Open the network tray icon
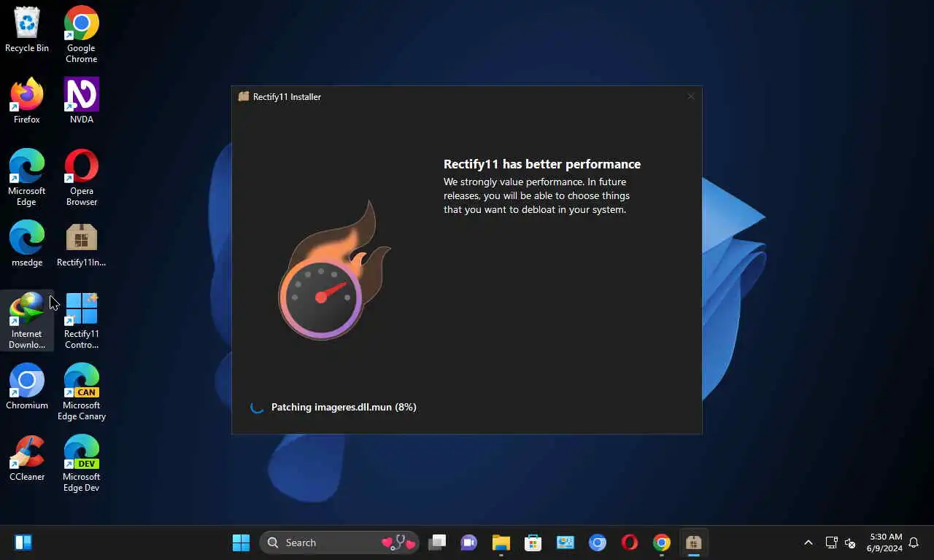This screenshot has width=934, height=560. (x=831, y=542)
